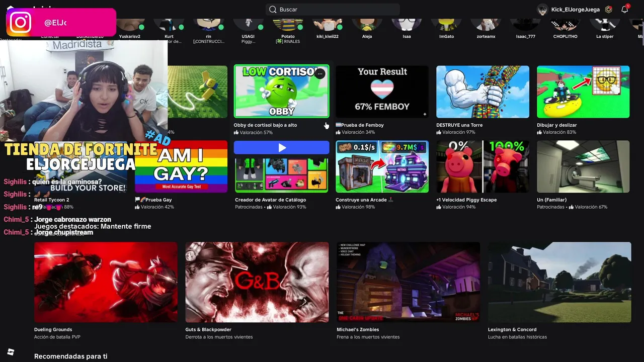Open friend CHOPLITHO's avatar
644x362 pixels.
tap(565, 25)
